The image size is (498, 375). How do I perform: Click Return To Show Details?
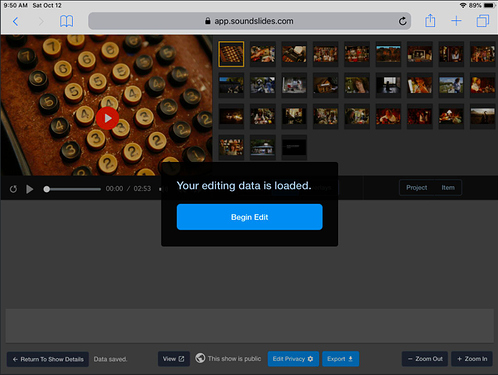point(48,359)
